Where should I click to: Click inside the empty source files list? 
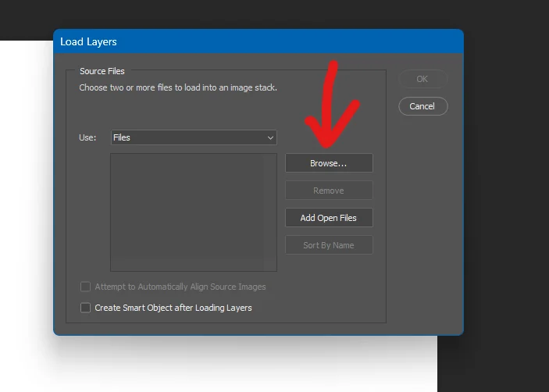pos(187,212)
